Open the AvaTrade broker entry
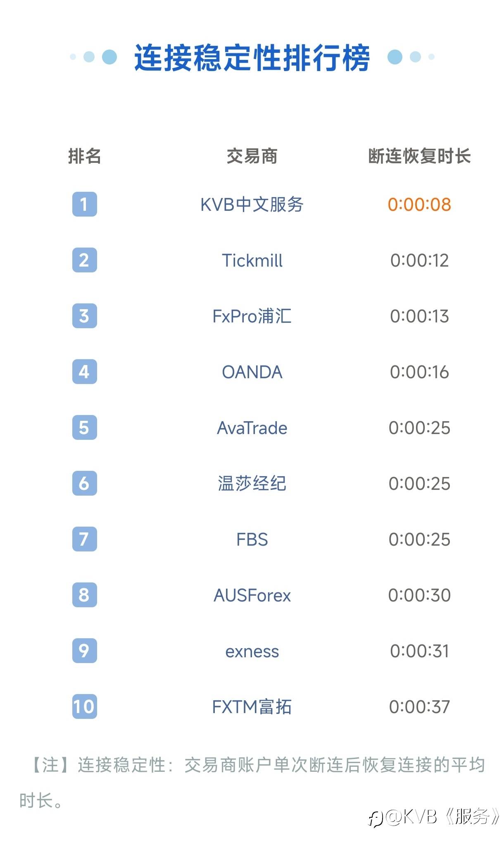This screenshot has height=845, width=504. coord(252,428)
